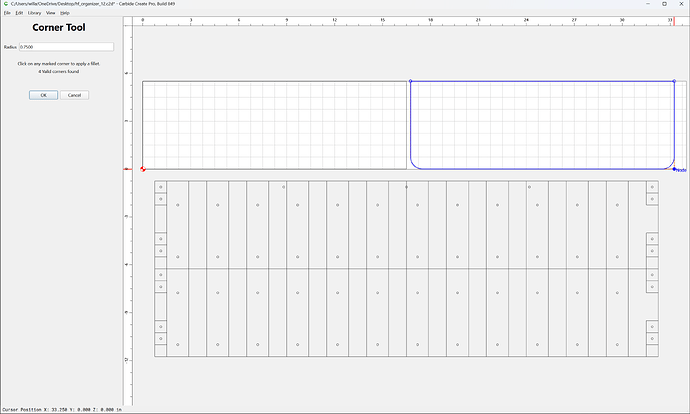The image size is (690, 414).
Task: Click the red marker on the top ruler
Action: pyautogui.click(x=674, y=21)
